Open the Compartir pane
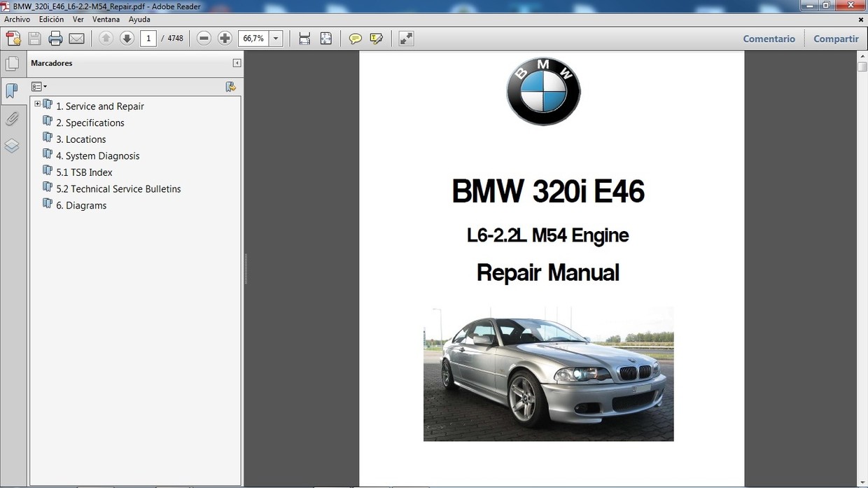 pos(836,39)
